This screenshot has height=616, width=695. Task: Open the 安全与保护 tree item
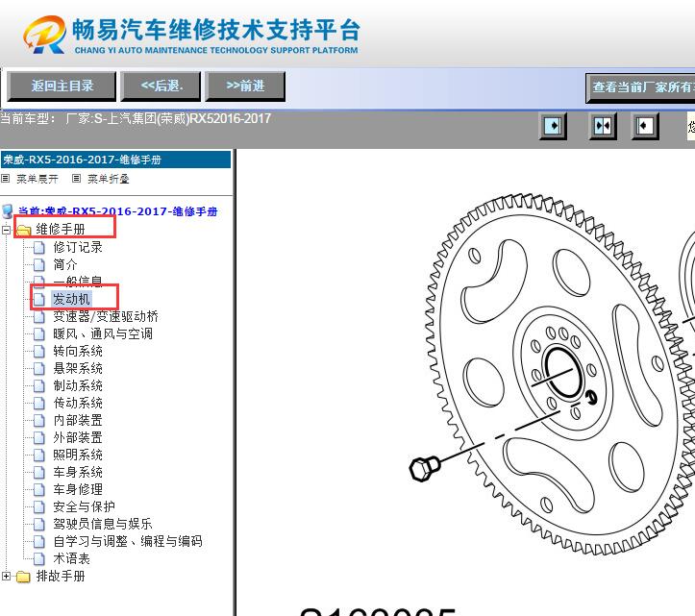click(x=84, y=506)
